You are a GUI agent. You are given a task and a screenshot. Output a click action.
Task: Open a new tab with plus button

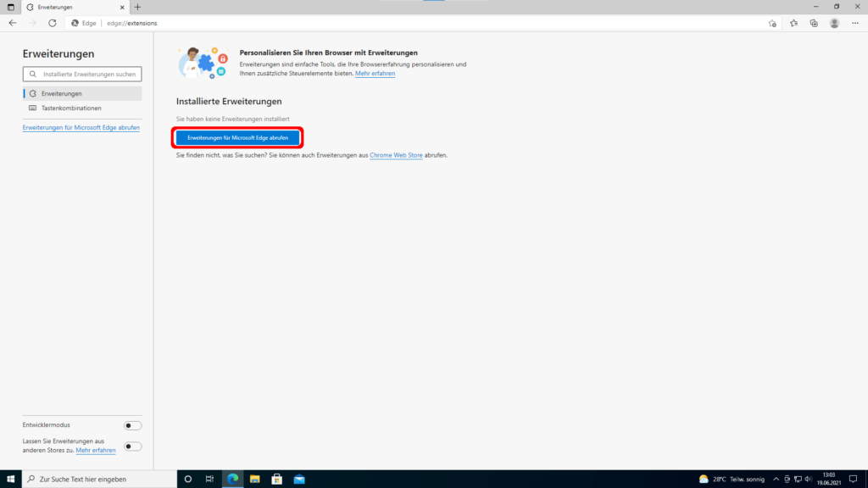coord(137,7)
